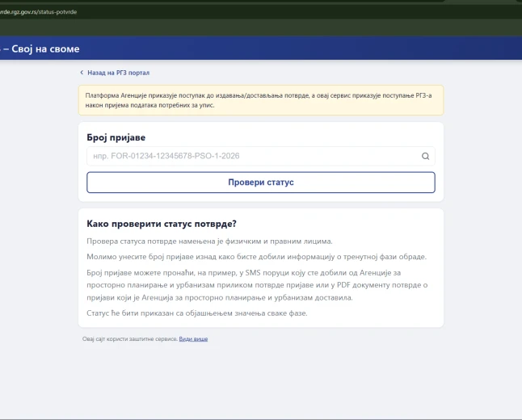The height and width of the screenshot is (420, 522).
Task: Click the paragraph mentioning SMS поруци
Action: pos(257,285)
